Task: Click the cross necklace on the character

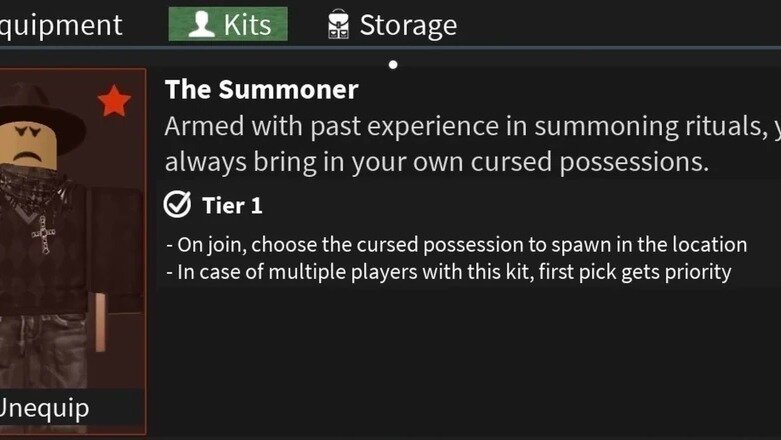Action: (x=42, y=239)
